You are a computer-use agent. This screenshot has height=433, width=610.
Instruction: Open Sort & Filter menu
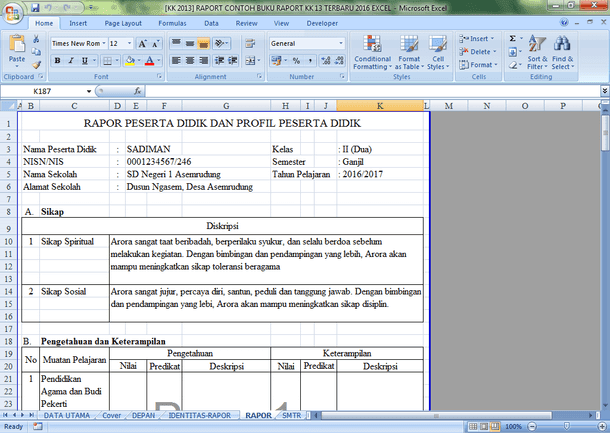pos(537,52)
